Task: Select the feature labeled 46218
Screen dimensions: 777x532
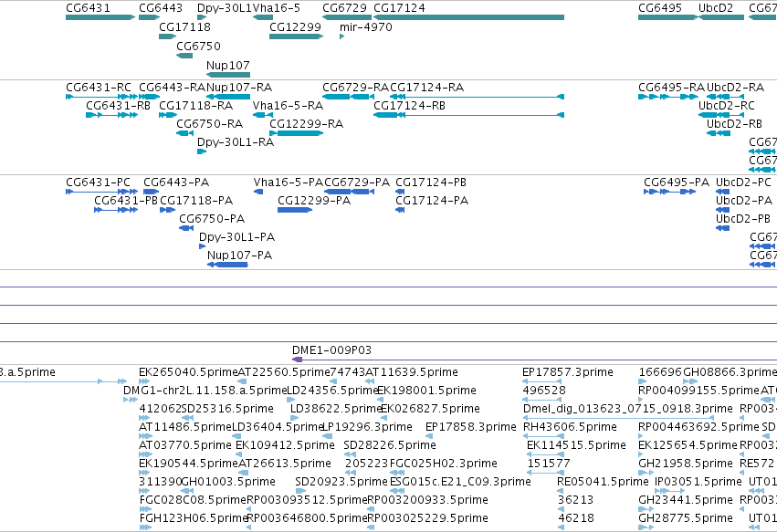Action: (561, 527)
